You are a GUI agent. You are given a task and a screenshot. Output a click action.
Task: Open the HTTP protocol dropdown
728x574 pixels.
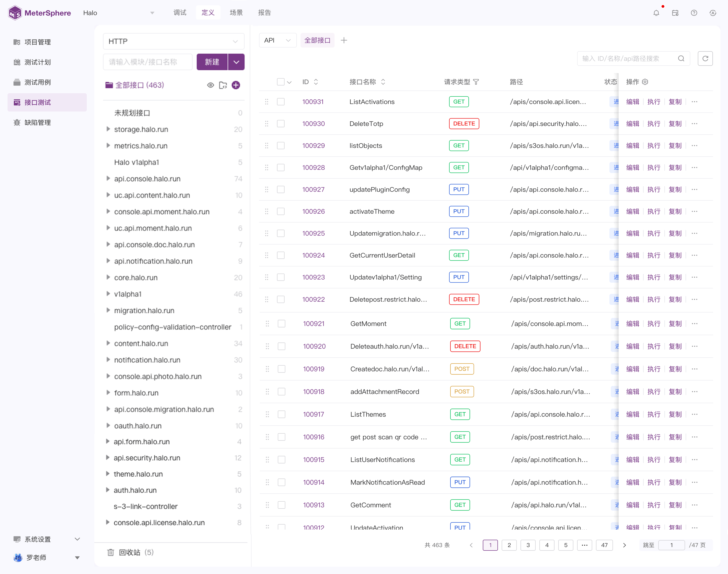(173, 41)
